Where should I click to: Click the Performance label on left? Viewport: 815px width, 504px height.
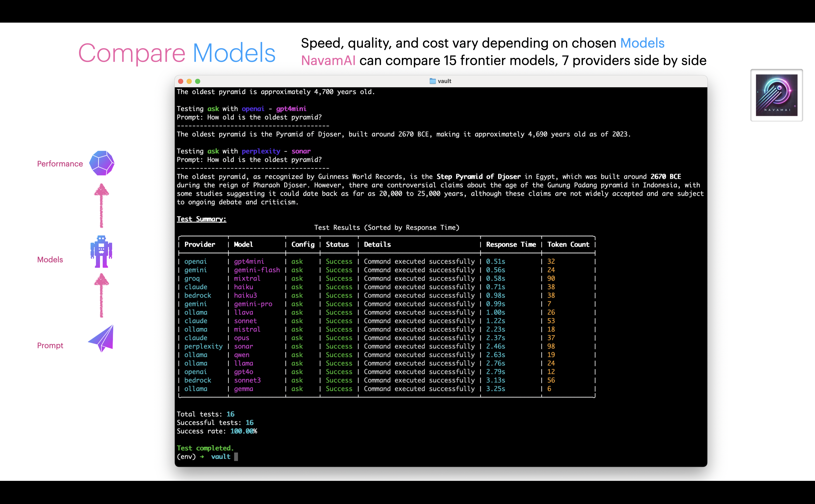tap(60, 164)
